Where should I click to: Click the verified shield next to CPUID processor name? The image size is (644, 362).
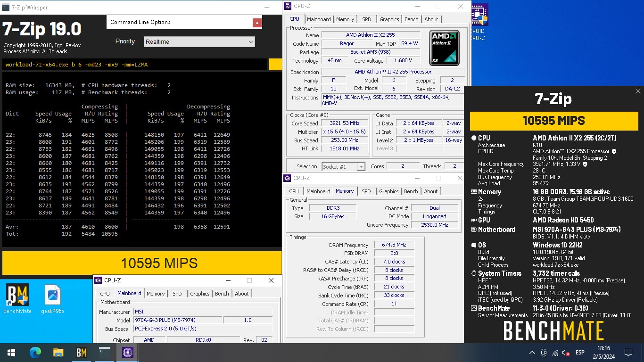(614, 151)
